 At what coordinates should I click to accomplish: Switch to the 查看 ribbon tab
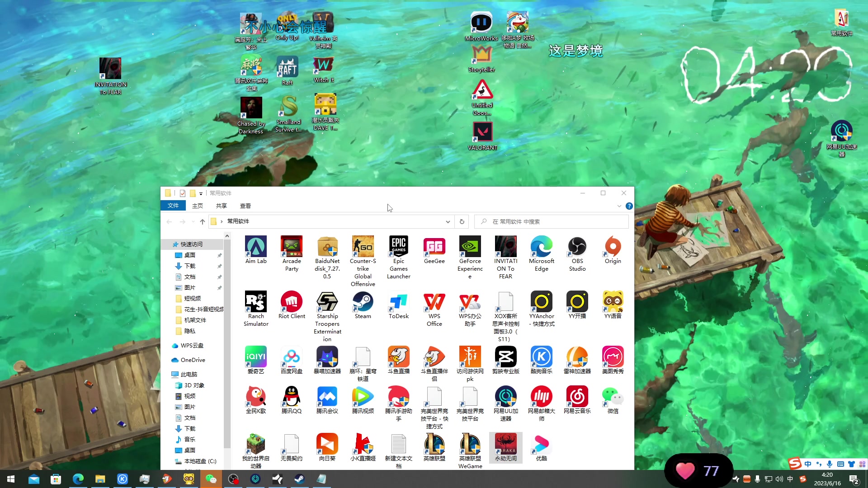pos(245,206)
